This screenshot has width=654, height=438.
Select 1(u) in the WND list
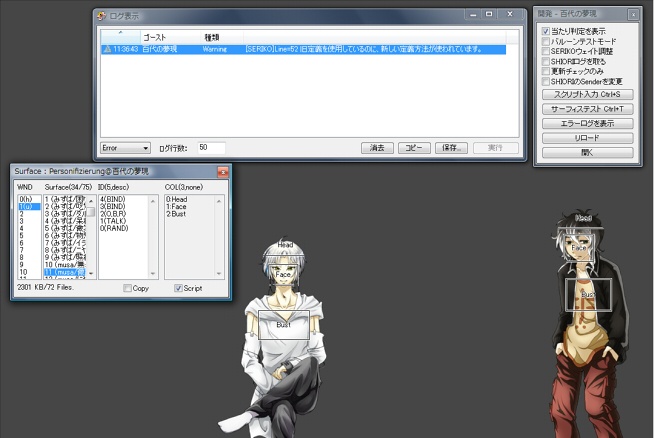pos(29,206)
